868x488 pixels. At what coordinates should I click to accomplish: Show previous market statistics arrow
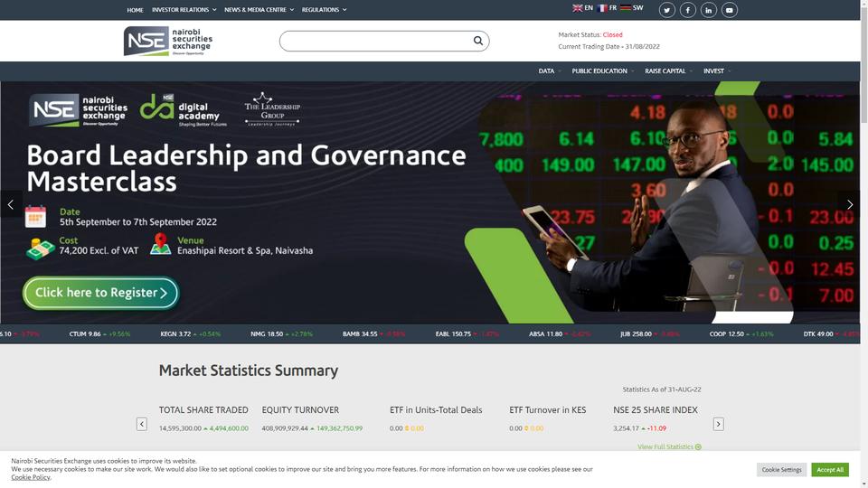(142, 424)
